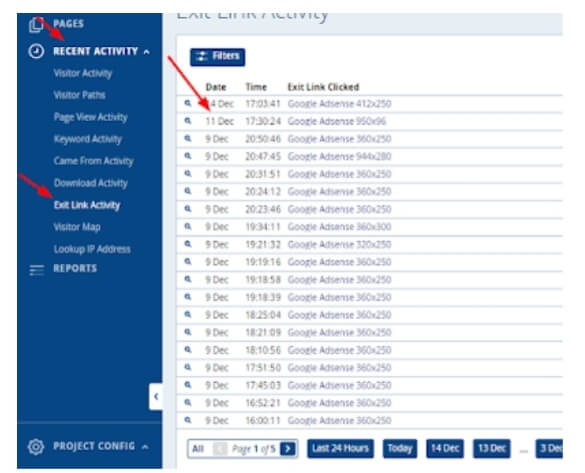Open Download Activity page
The width and height of the screenshot is (585, 473).
click(91, 183)
